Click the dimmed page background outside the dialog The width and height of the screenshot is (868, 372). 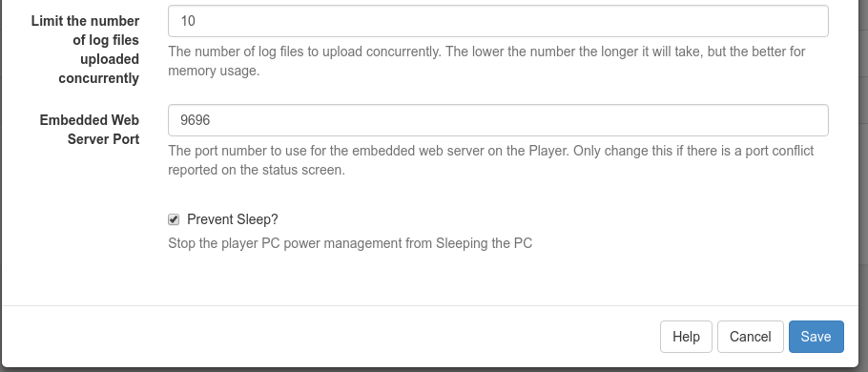pos(863,166)
